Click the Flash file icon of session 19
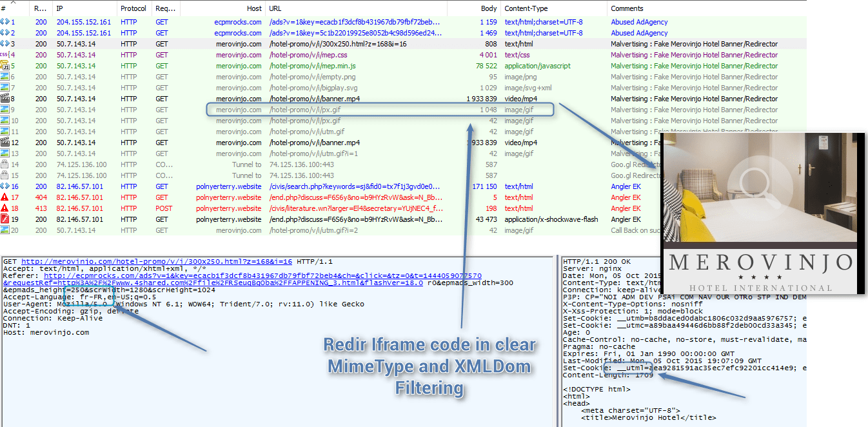 (5, 219)
